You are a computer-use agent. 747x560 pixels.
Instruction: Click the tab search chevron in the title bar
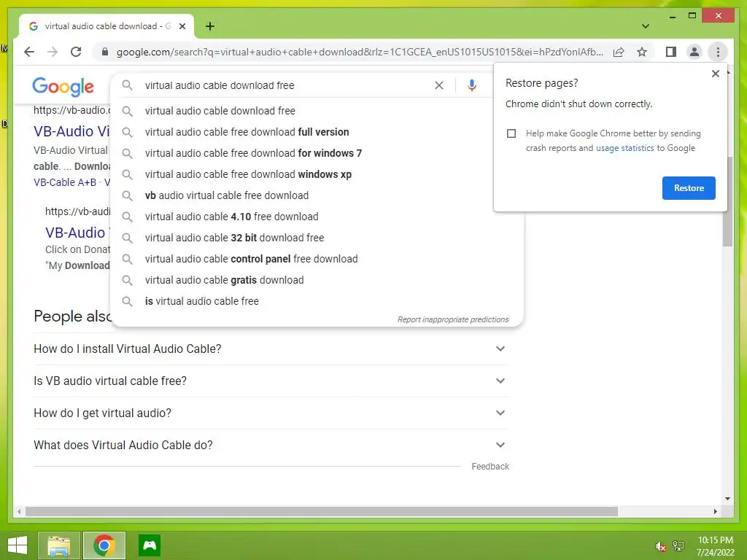point(646,26)
